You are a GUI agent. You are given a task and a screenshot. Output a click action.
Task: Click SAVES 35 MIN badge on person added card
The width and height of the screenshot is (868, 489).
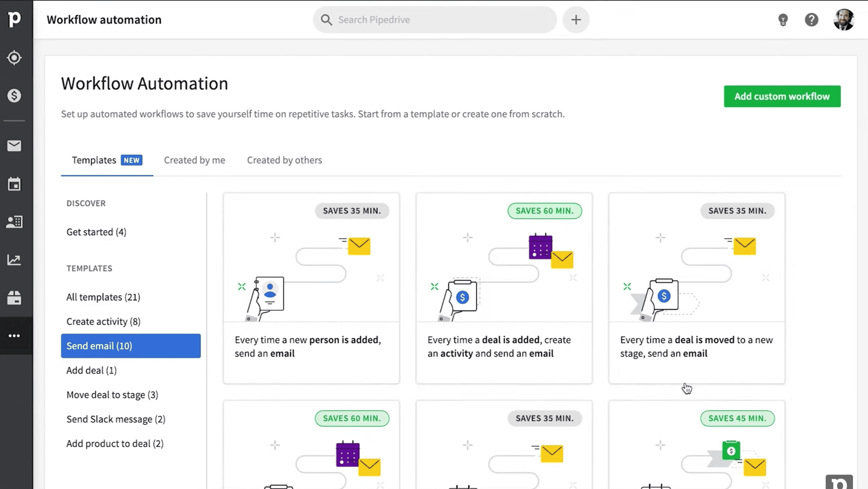tap(352, 211)
